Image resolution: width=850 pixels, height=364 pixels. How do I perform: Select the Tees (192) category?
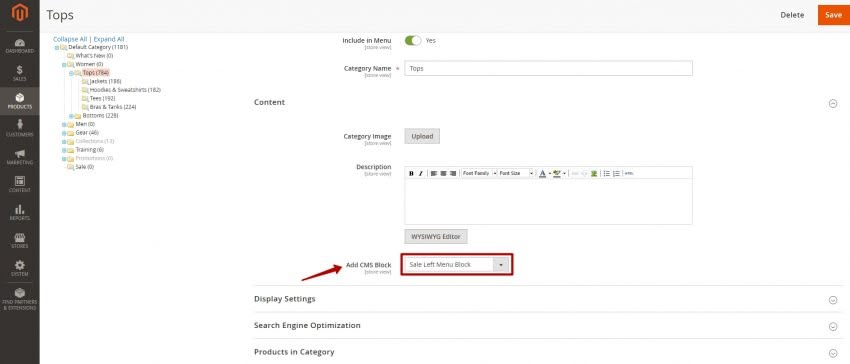coord(102,99)
